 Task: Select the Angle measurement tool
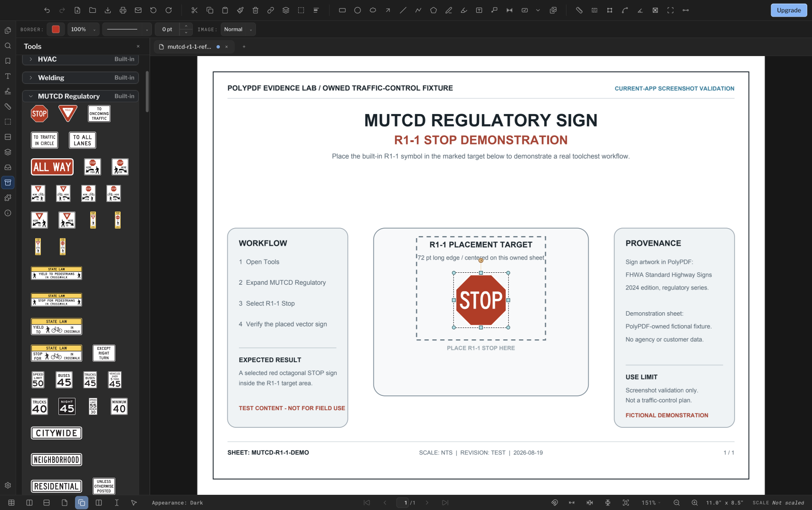[640, 10]
